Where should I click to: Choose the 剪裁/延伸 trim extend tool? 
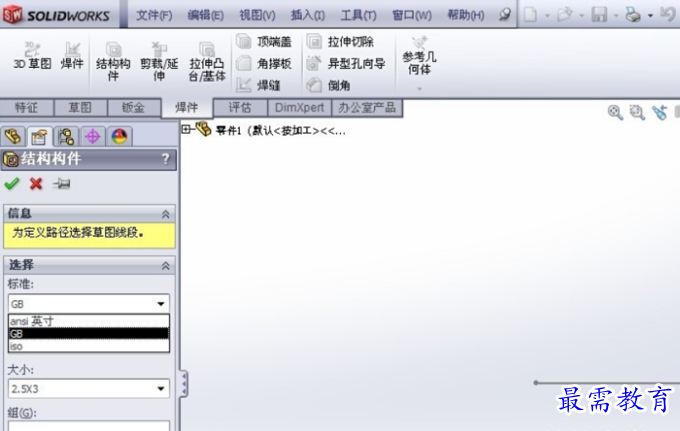pyautogui.click(x=159, y=61)
